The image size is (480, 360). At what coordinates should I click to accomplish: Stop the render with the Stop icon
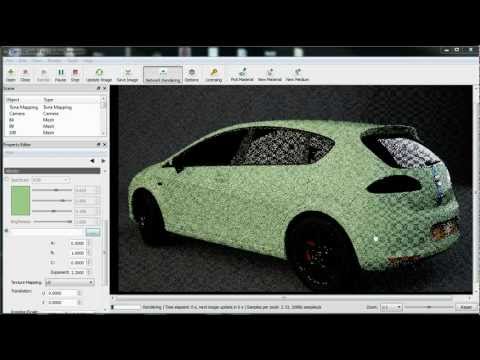click(75, 75)
